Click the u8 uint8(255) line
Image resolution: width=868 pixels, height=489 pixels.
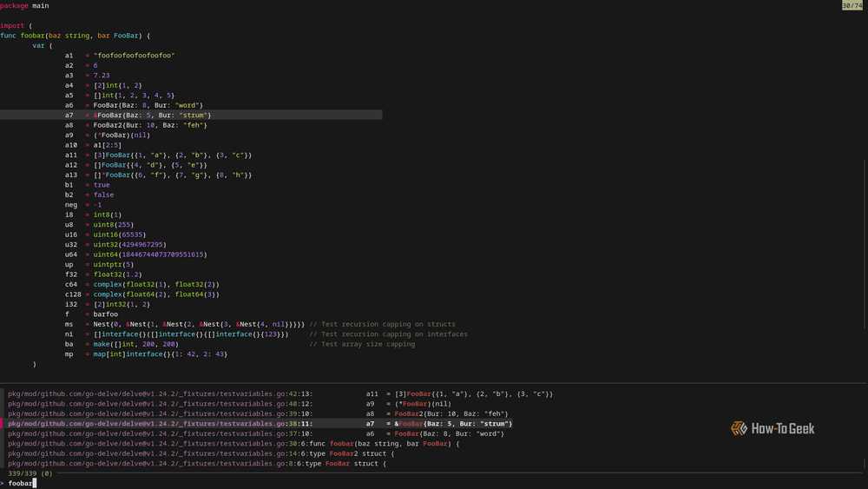tap(99, 225)
